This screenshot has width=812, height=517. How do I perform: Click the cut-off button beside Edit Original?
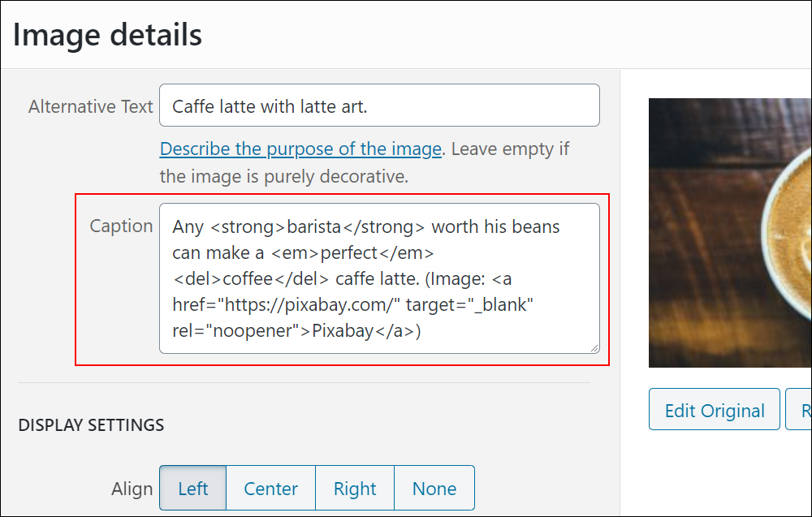click(799, 409)
